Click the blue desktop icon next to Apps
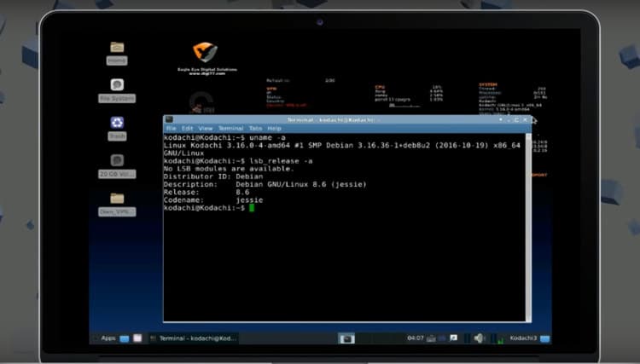Screen dimensions: 640x364 (x=125, y=338)
